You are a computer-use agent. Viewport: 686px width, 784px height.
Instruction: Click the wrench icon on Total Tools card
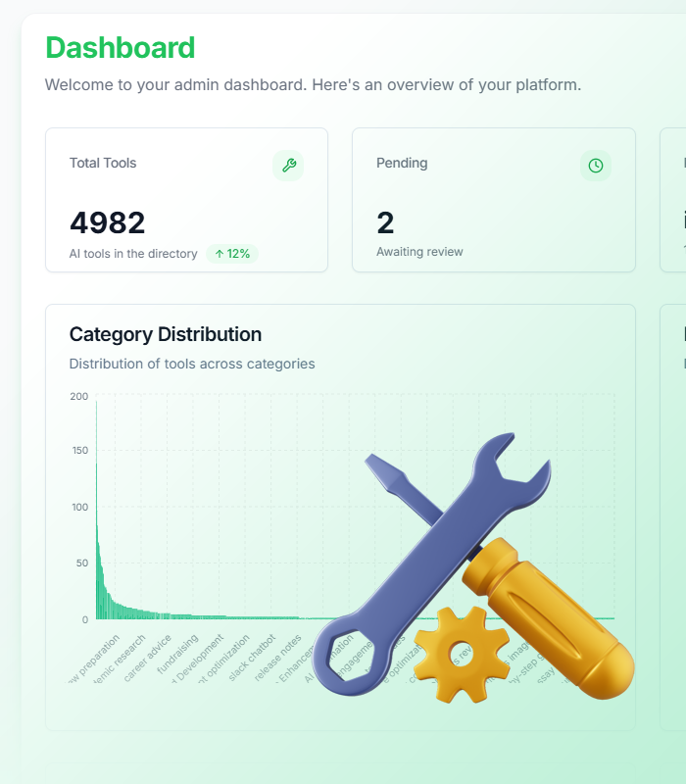click(x=288, y=166)
